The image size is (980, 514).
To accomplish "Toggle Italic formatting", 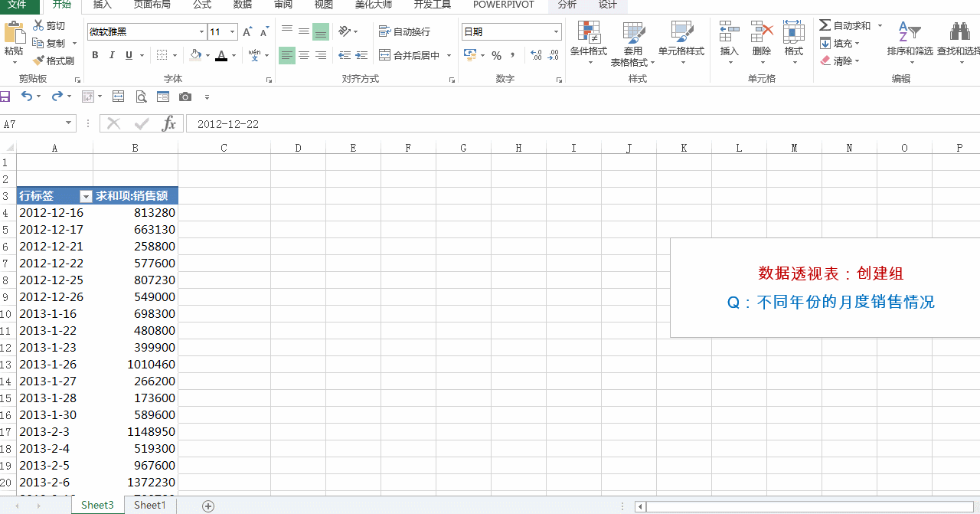I will pos(112,55).
